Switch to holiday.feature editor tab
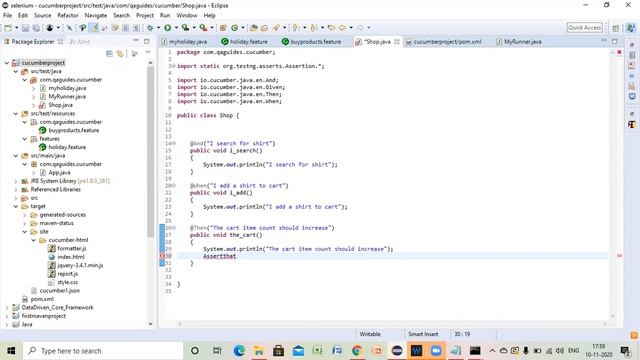The height and width of the screenshot is (360, 640). coord(244,42)
